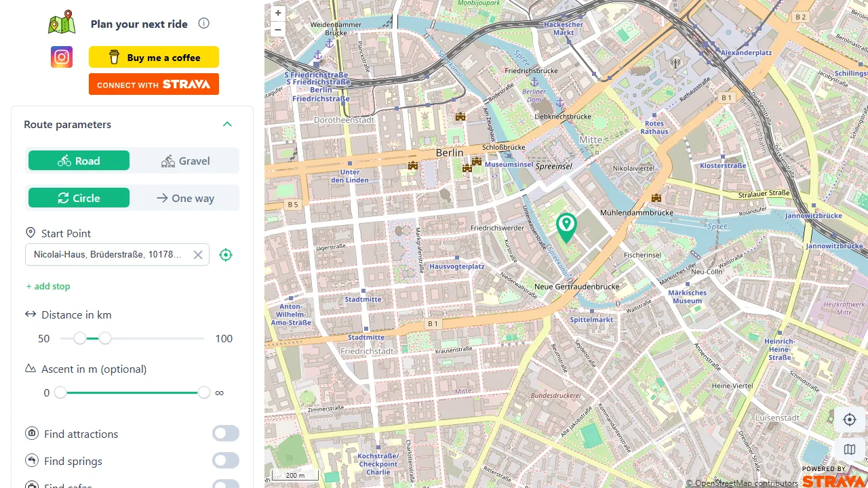Add a stop to the route
868x488 pixels.
tap(47, 286)
